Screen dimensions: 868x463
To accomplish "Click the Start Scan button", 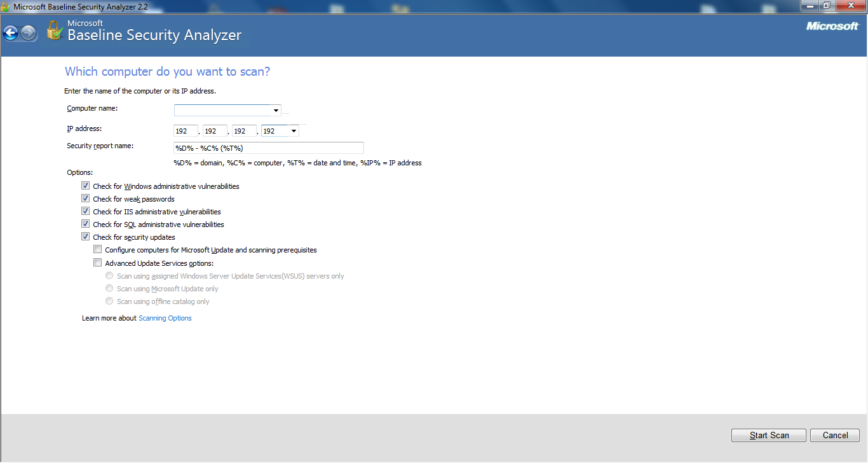I will point(768,436).
